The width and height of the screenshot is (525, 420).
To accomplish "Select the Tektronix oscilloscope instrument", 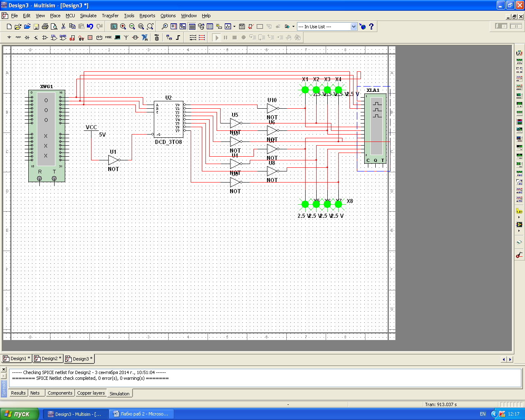I will (x=519, y=199).
